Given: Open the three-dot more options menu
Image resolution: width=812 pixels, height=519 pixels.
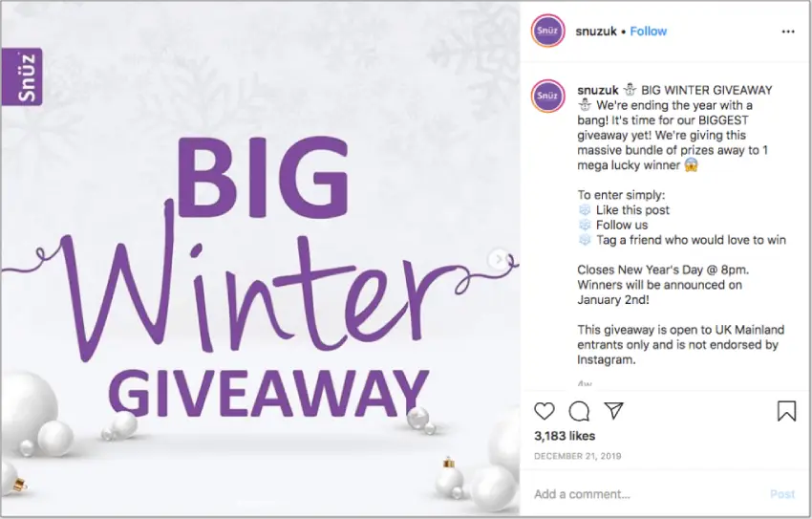Looking at the screenshot, I should click(788, 32).
